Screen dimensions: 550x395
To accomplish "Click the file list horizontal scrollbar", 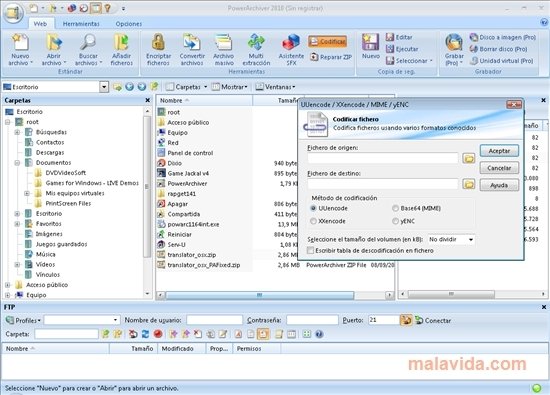I will point(259,295).
